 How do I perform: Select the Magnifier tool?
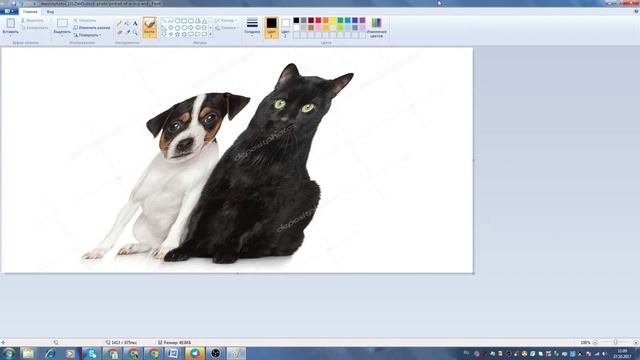click(135, 32)
